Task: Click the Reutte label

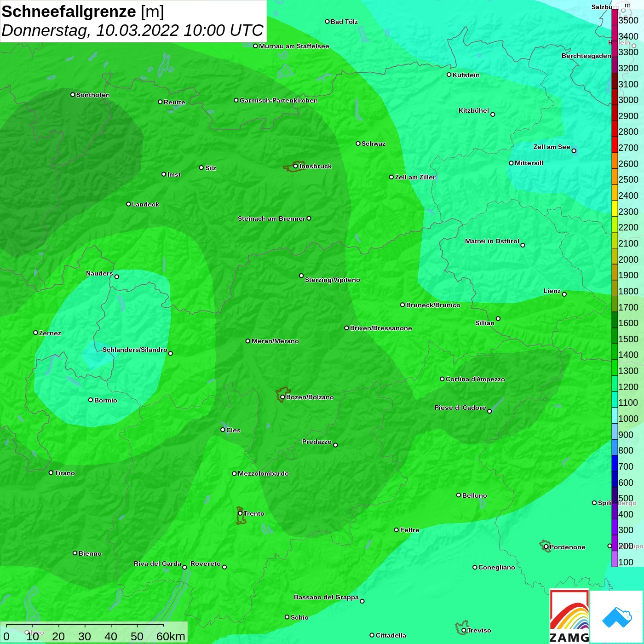Action: [x=175, y=102]
